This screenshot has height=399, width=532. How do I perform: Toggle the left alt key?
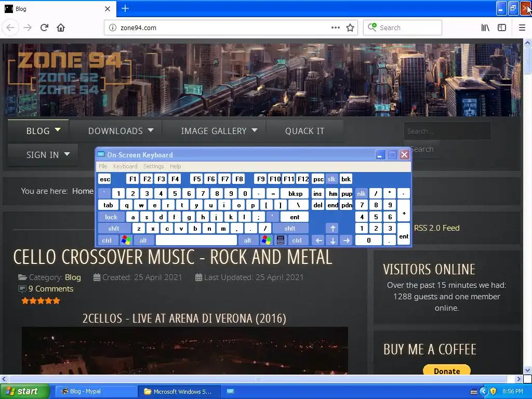143,240
